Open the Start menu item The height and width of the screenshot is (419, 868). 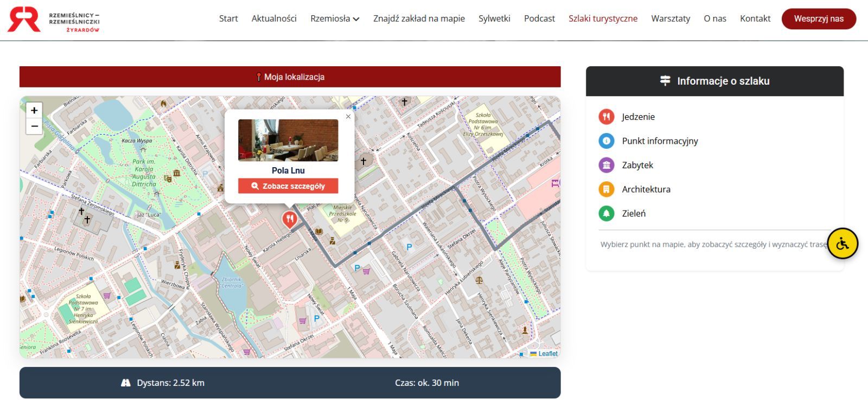click(228, 18)
